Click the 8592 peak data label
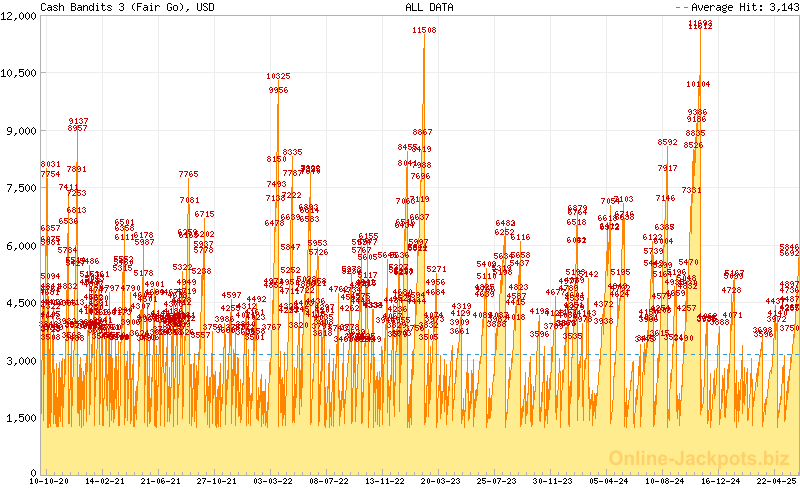 click(668, 143)
